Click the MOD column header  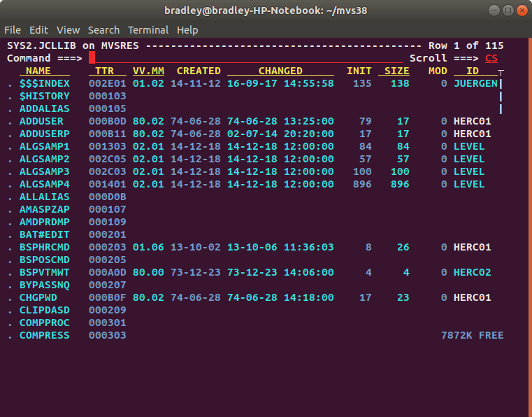(438, 71)
